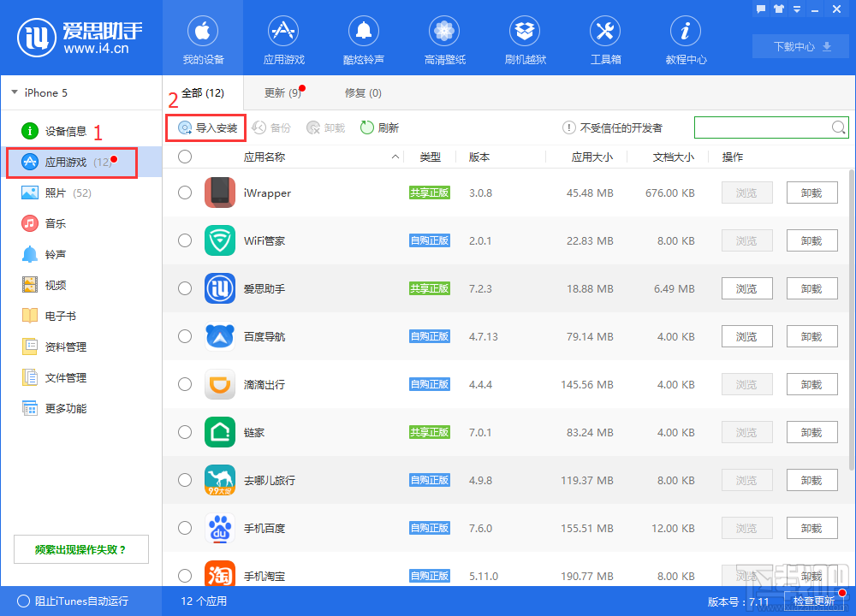The width and height of the screenshot is (856, 616).
Task: Switch to the 修复 tab
Action: click(x=363, y=92)
